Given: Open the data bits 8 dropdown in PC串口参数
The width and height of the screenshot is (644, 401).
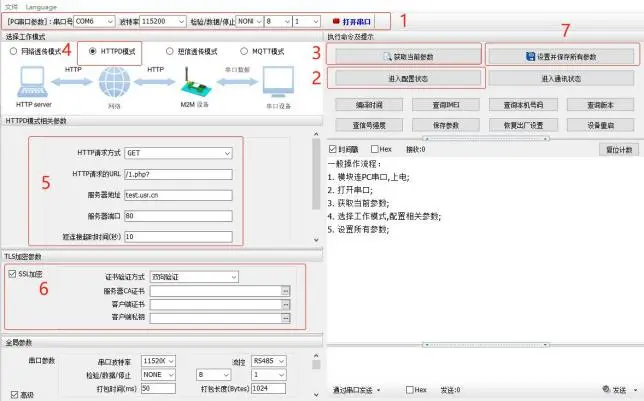Looking at the screenshot, I should pos(287,21).
